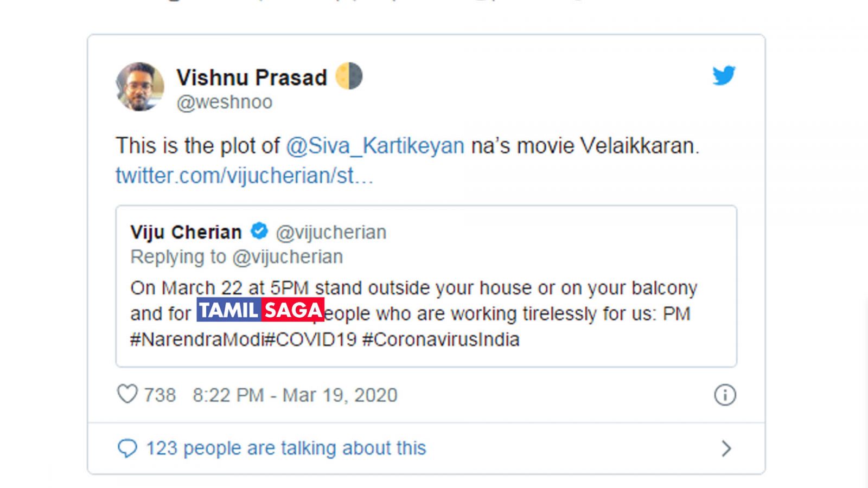Click the 738 likes count
Image resolution: width=868 pixels, height=488 pixels.
159,395
